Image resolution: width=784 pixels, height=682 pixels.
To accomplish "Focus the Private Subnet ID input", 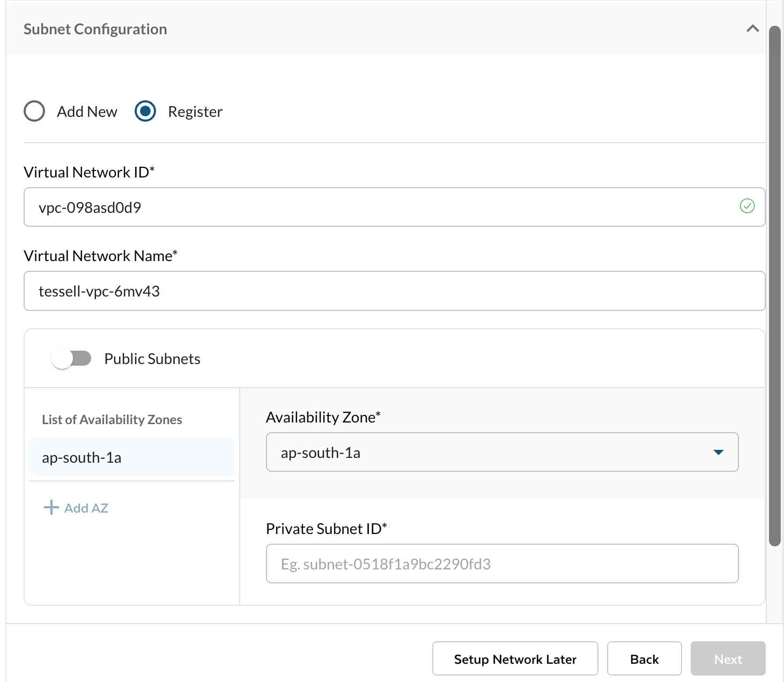I will point(502,564).
